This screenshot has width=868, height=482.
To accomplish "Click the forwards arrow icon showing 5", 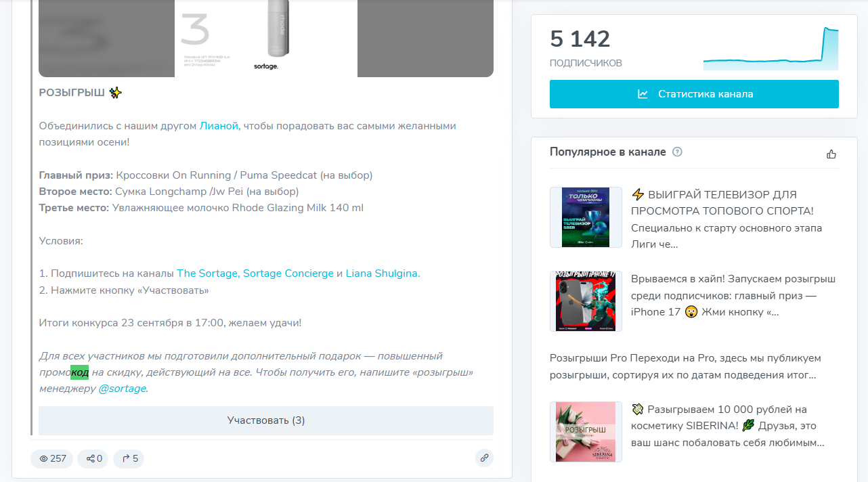I will (x=125, y=458).
